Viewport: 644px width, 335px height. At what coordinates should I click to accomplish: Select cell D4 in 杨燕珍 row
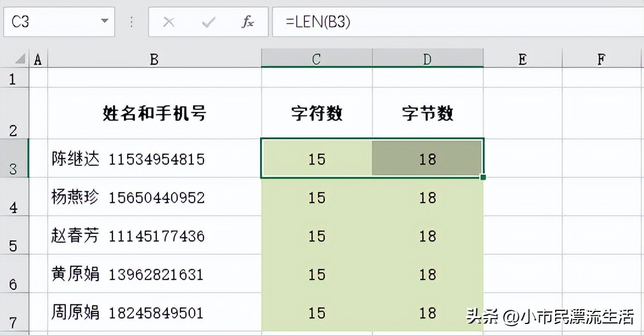(x=427, y=197)
